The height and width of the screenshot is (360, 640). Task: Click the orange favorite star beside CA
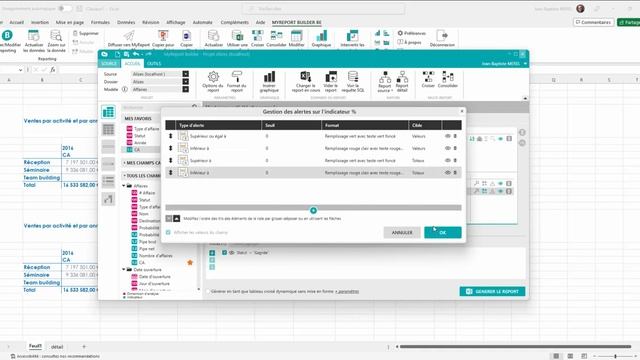click(190, 262)
